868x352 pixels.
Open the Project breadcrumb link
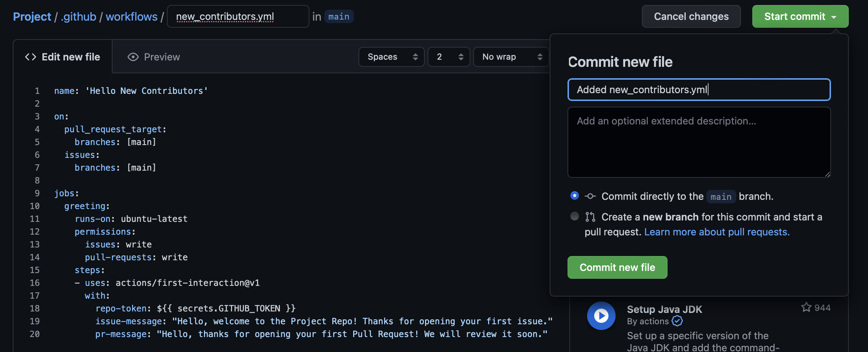[x=32, y=16]
